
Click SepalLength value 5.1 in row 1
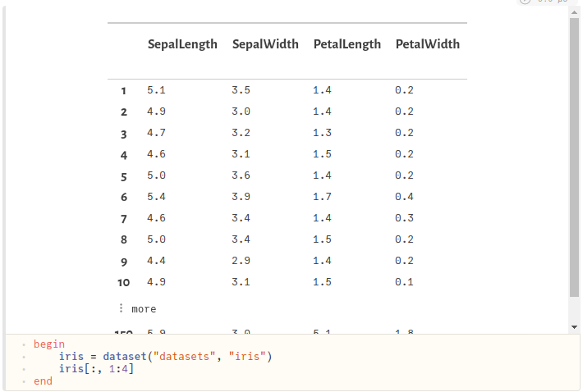[x=156, y=90]
